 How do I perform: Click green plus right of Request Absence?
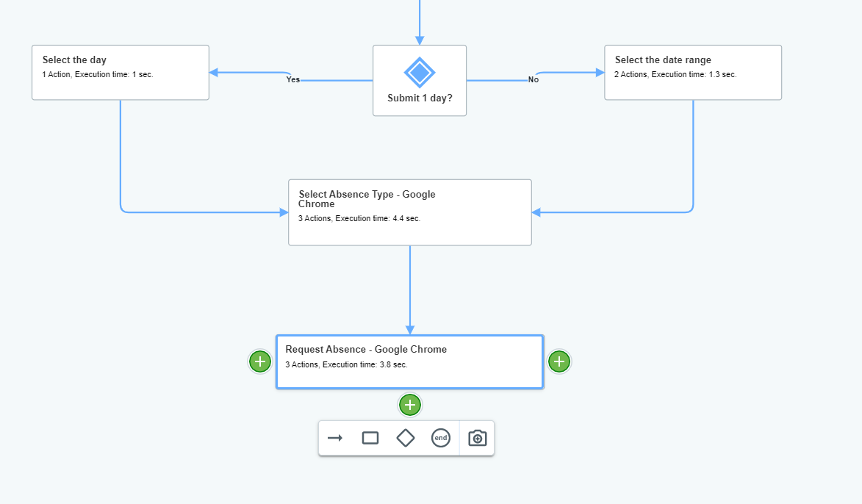(559, 361)
